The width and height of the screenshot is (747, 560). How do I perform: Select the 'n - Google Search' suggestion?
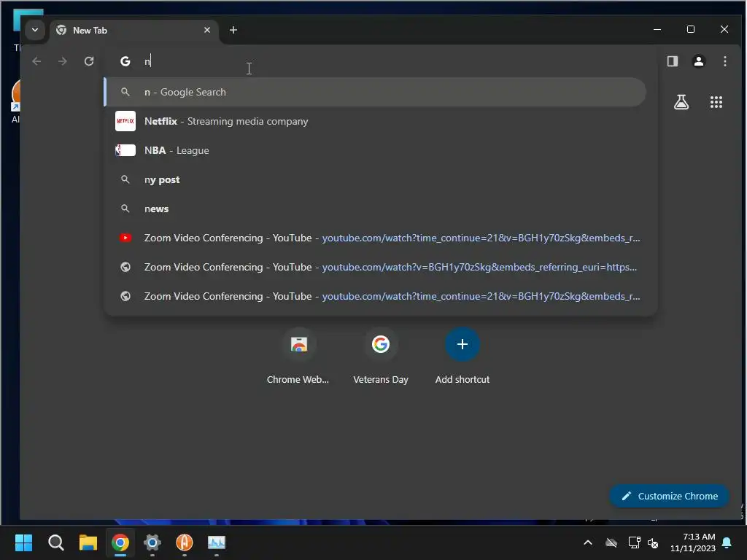point(375,92)
